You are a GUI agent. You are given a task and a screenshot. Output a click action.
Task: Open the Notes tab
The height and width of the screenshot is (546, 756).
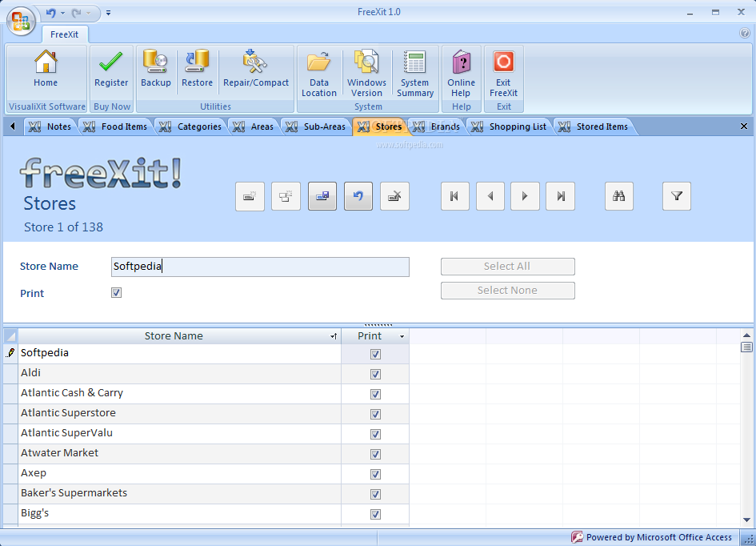[50, 126]
